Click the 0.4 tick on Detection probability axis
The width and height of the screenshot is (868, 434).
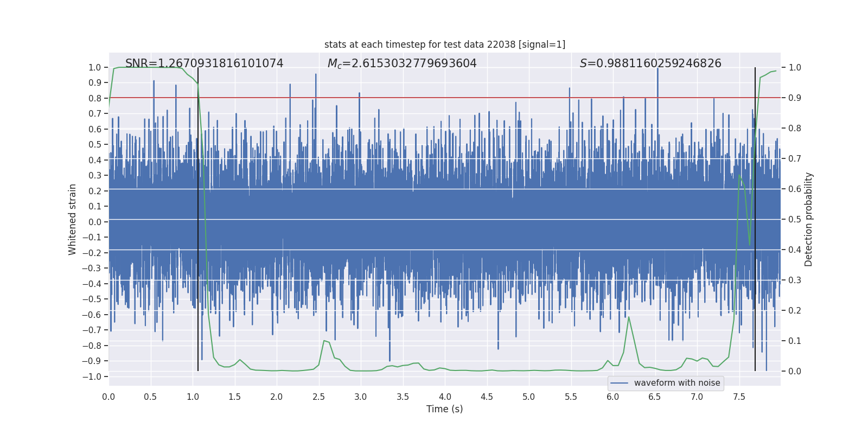pyautogui.click(x=795, y=250)
